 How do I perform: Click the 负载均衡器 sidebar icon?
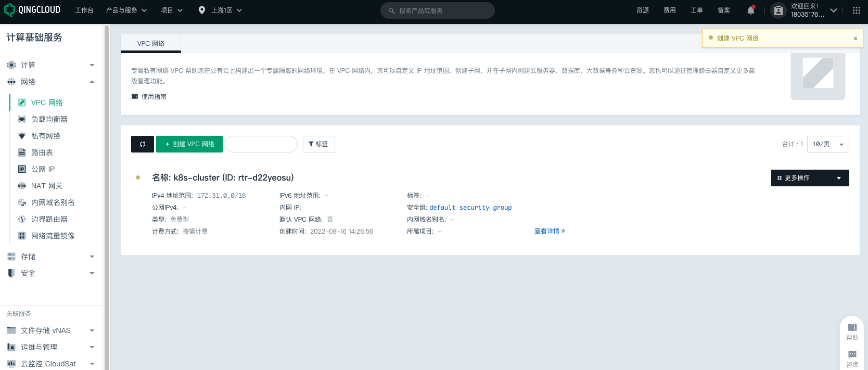[22, 119]
